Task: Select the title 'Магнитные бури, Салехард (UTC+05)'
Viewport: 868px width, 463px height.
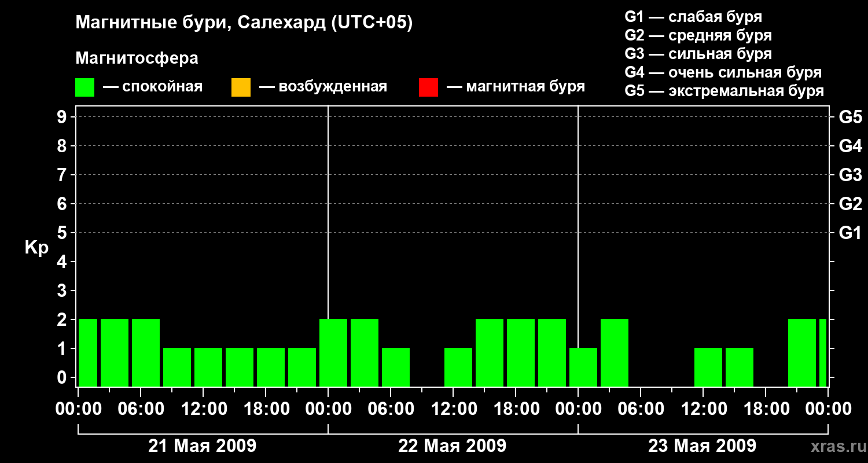Action: pos(244,23)
